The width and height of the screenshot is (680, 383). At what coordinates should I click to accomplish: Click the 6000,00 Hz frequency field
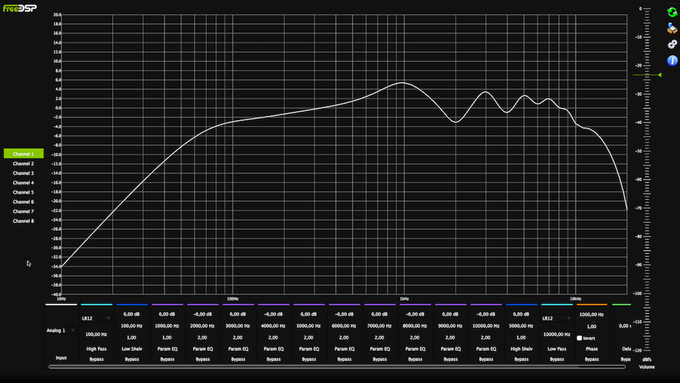tap(344, 326)
